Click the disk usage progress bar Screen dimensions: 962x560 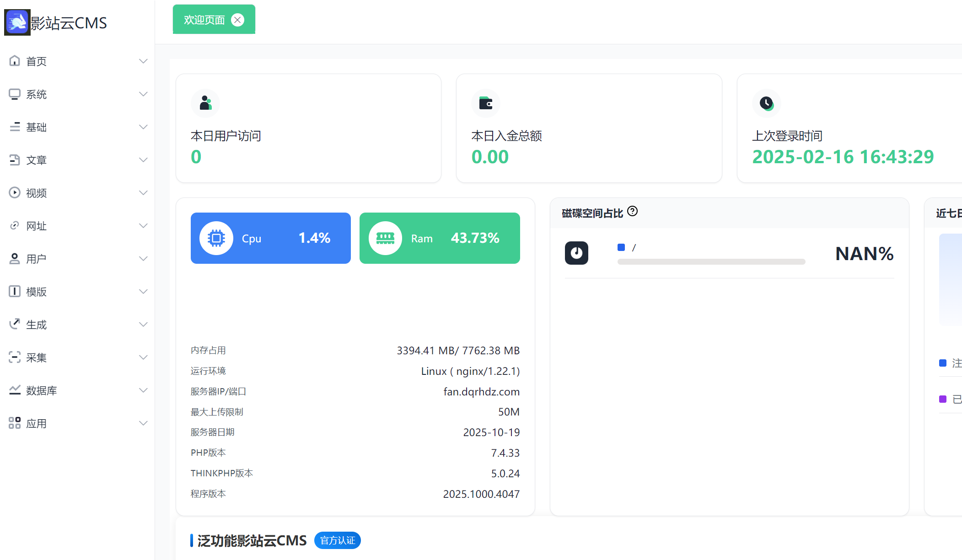[711, 261]
